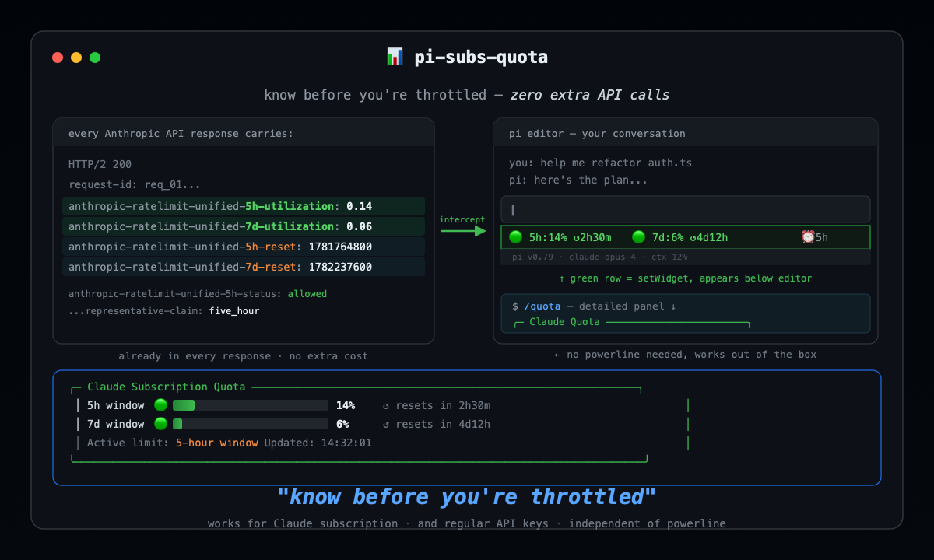Viewport: 934px width, 560px height.
Task: Click the 'every Anthropic API response carries:' header
Action: click(x=181, y=134)
